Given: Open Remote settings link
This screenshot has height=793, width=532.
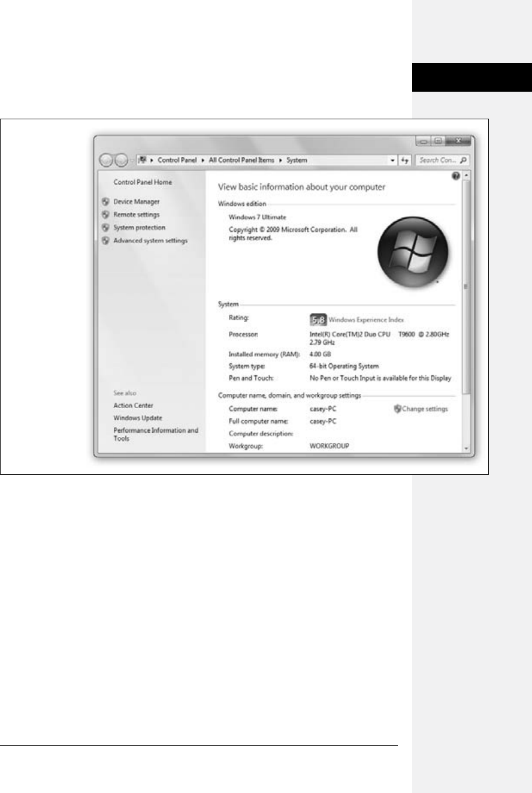Looking at the screenshot, I should coord(137,215).
